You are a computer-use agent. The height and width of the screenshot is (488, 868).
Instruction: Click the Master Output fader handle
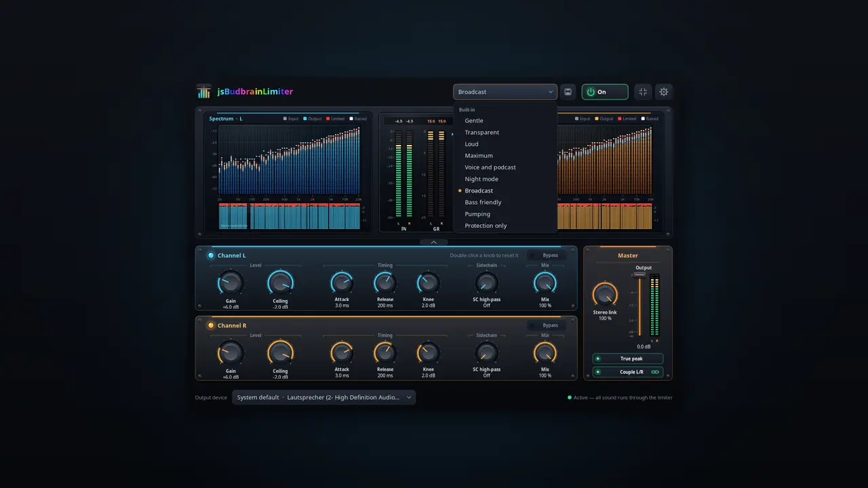[639, 274]
